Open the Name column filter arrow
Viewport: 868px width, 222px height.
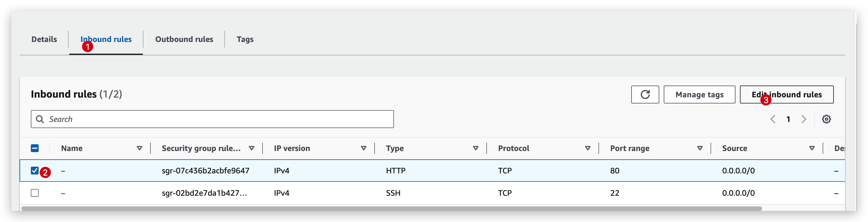point(139,148)
